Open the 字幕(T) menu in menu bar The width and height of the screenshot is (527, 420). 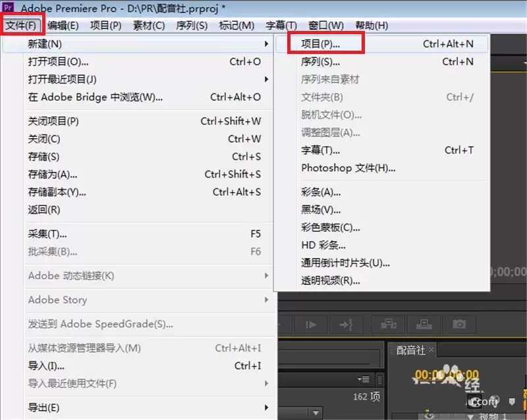coord(281,26)
